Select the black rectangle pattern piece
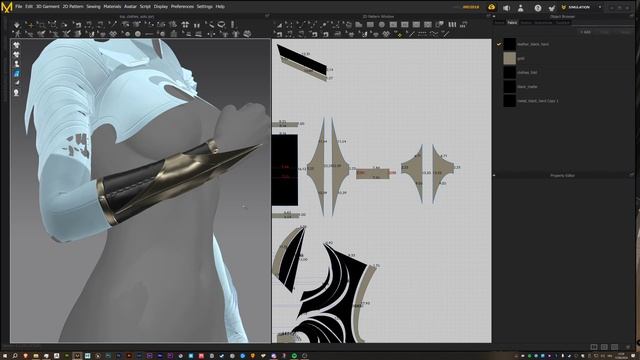 (285, 170)
